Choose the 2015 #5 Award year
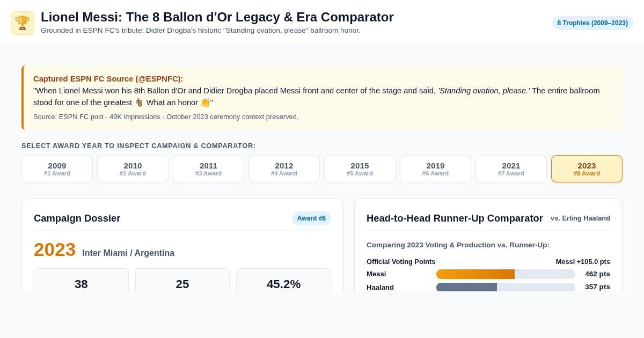This screenshot has height=338, width=644. [360, 169]
